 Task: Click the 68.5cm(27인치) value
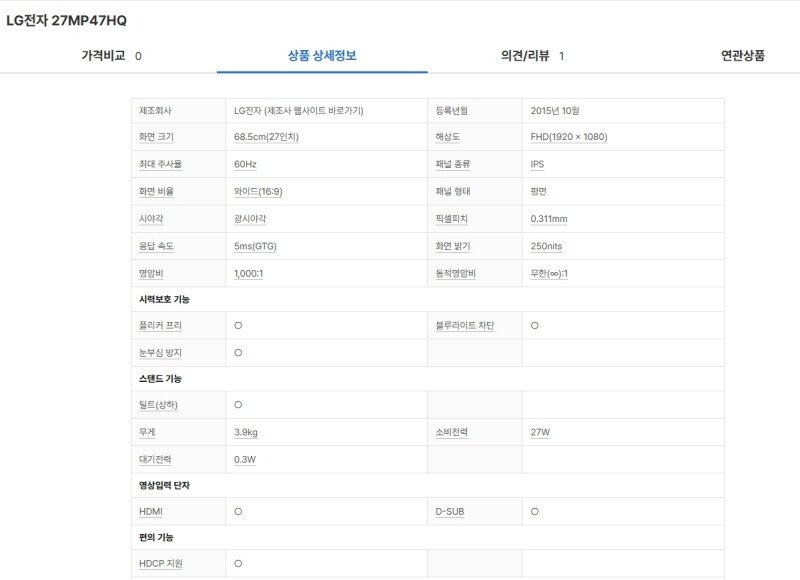[x=266, y=137]
